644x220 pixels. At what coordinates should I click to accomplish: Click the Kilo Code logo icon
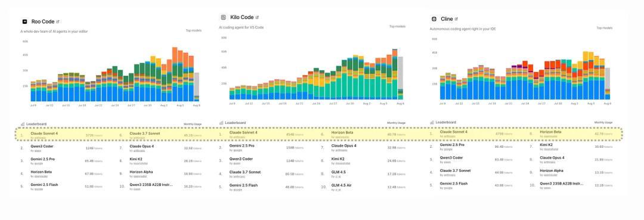(224, 17)
